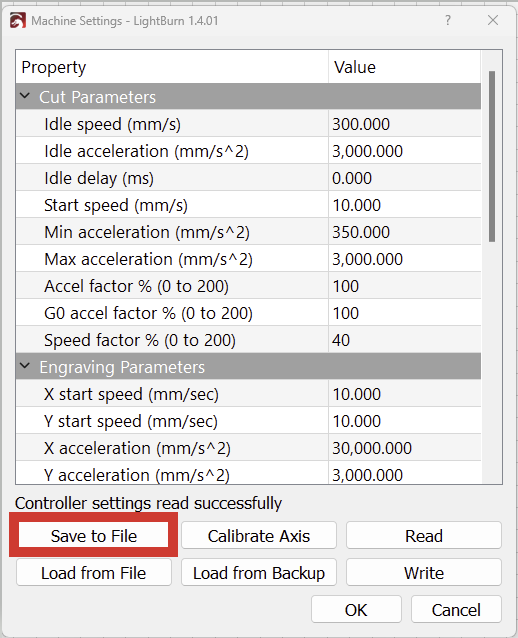Click the Read button
Screen dimensions: 518x638
[x=424, y=535]
